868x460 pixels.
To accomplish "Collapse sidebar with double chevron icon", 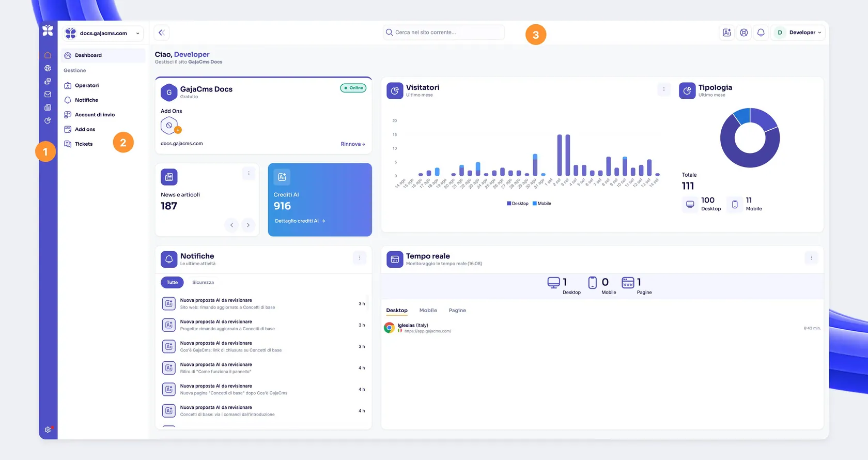I will click(162, 33).
